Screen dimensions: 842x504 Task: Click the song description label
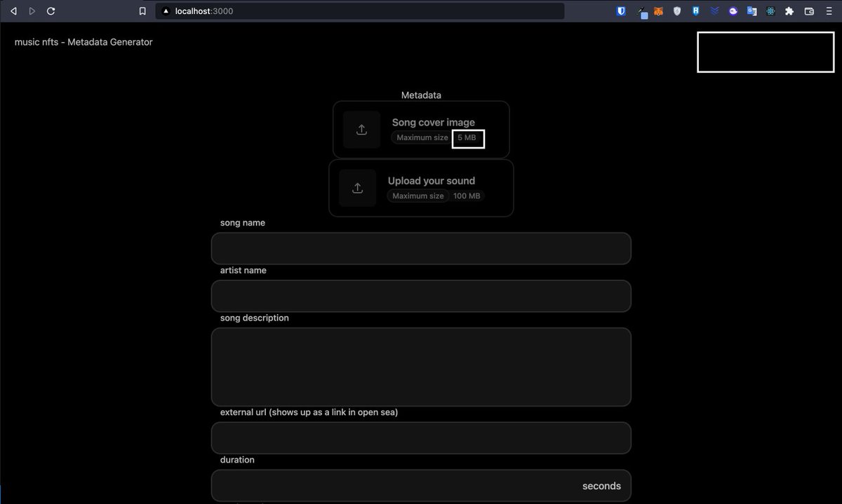click(254, 318)
